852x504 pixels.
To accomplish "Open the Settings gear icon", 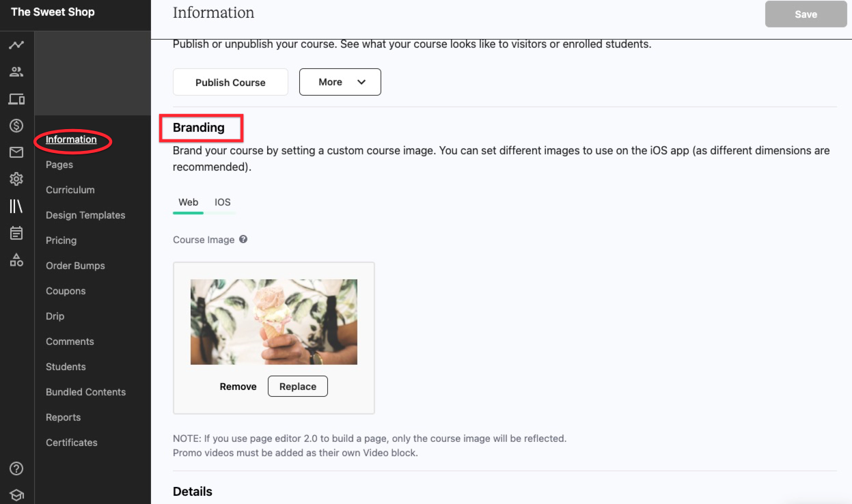I will click(x=16, y=179).
